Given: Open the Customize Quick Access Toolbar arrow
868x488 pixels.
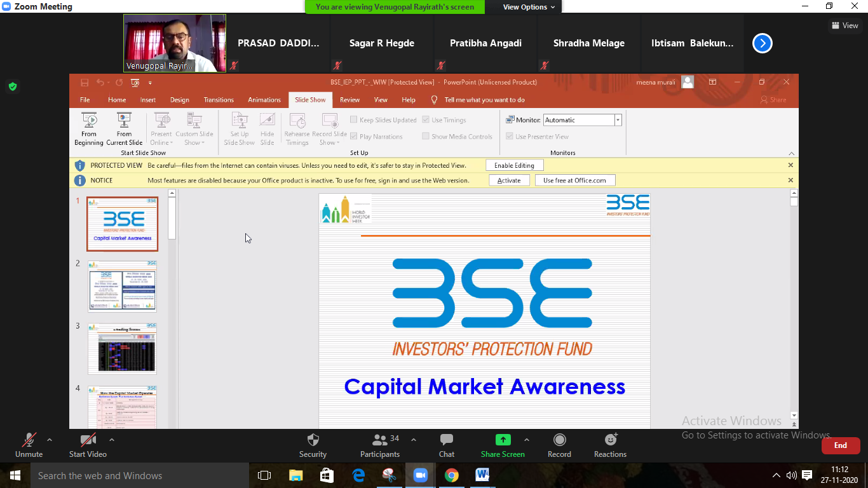Looking at the screenshot, I should 151,83.
